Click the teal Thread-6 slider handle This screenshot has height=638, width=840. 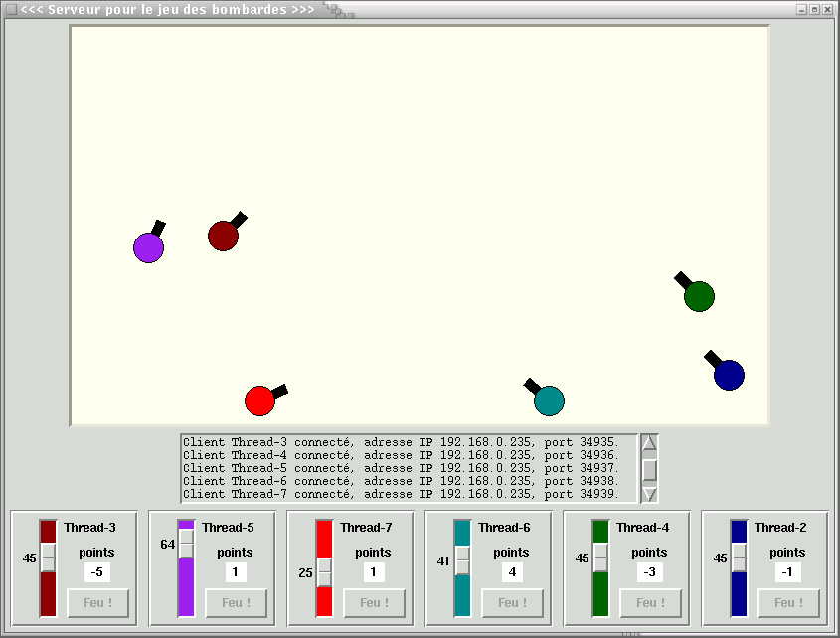(x=462, y=560)
